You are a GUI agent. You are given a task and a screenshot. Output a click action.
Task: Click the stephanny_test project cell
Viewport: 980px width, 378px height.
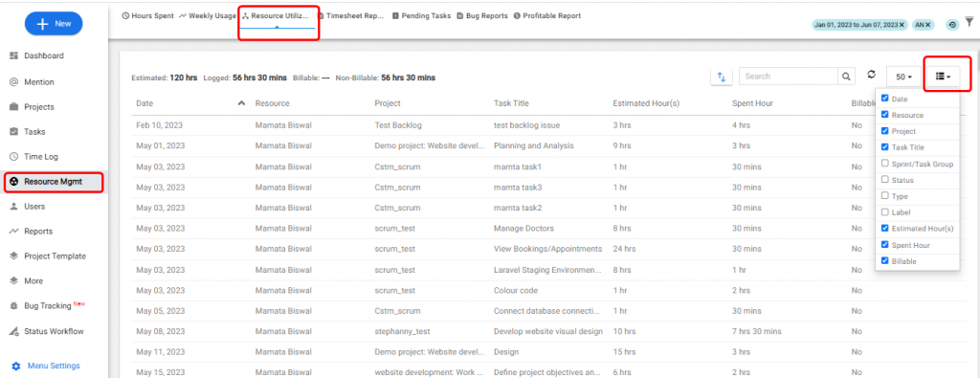(402, 331)
